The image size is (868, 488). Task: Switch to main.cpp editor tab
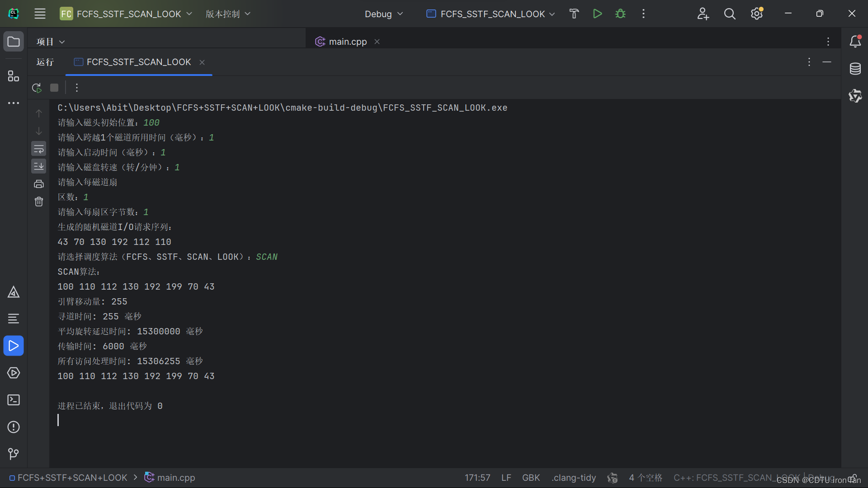coord(348,42)
